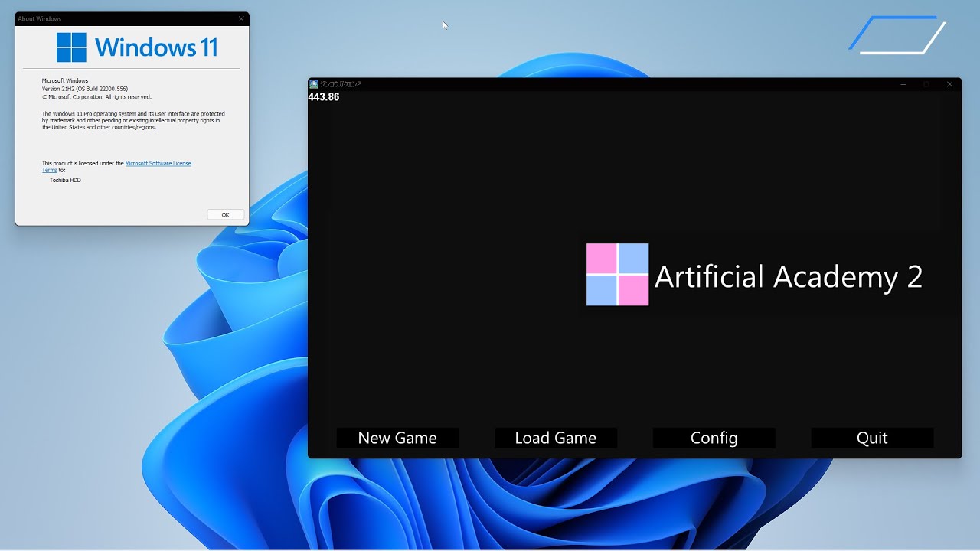Minimize the Artificial Academy 2 window
Viewport: 980px width, 551px height.
[x=903, y=84]
